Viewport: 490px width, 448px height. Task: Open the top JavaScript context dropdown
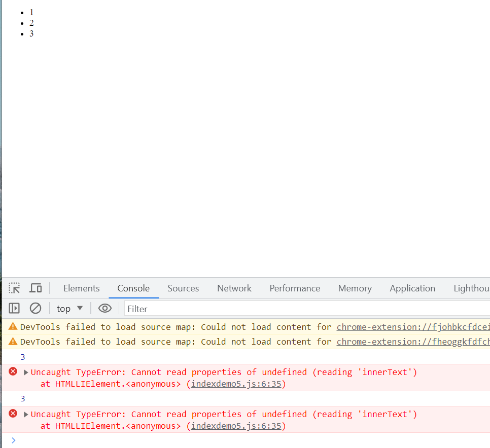[x=69, y=309]
